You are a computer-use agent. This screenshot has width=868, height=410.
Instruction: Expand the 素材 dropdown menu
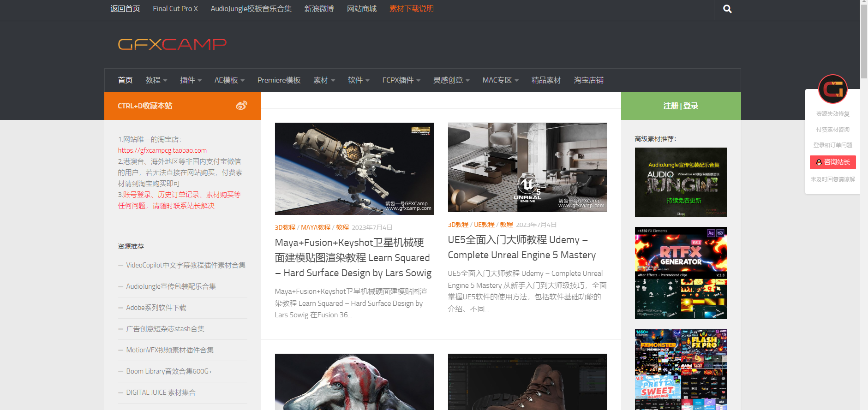pyautogui.click(x=324, y=80)
